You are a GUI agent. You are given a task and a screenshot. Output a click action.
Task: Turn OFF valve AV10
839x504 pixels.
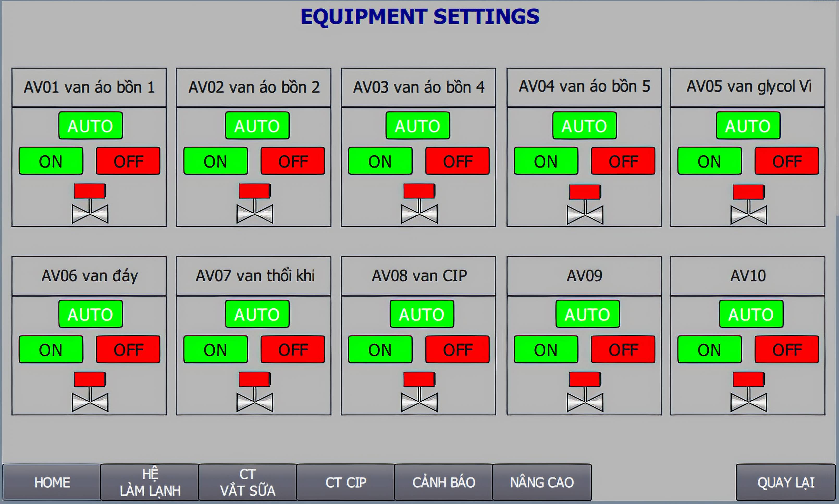[x=787, y=349]
